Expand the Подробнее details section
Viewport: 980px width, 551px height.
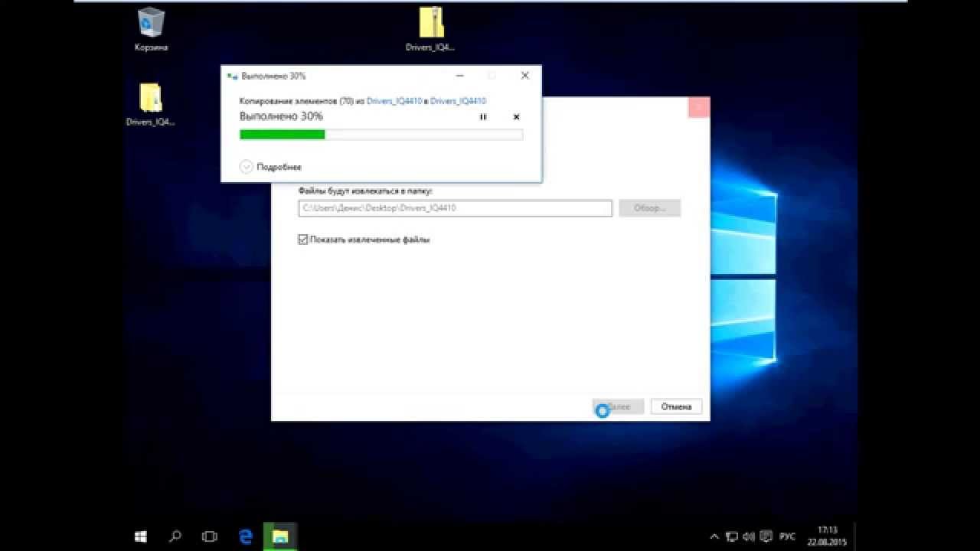271,167
